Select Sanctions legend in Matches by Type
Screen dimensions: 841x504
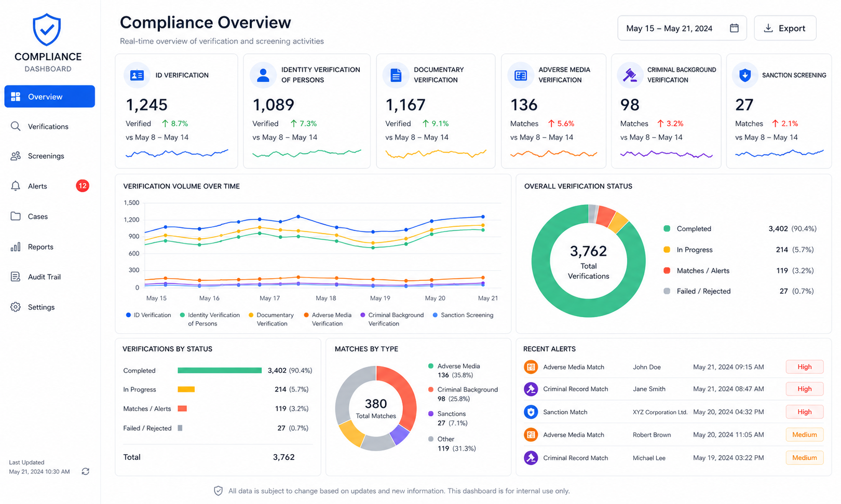447,418
